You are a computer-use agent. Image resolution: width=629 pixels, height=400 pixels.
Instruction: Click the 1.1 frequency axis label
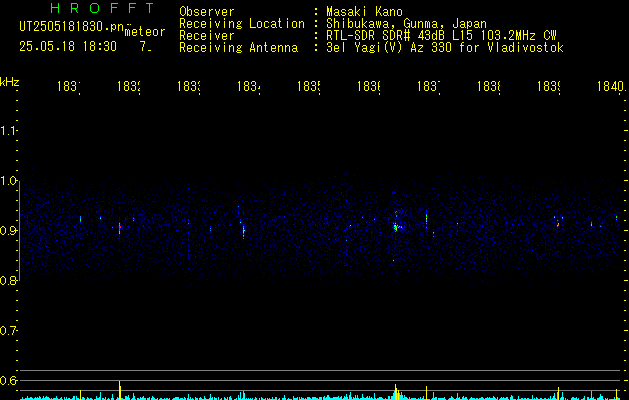coord(8,130)
